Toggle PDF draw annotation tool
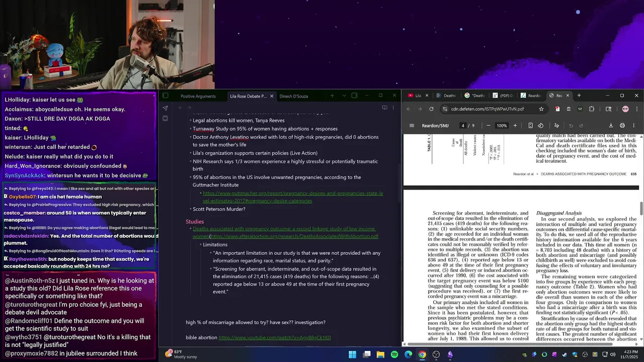The height and width of the screenshot is (362, 644). click(x=556, y=126)
